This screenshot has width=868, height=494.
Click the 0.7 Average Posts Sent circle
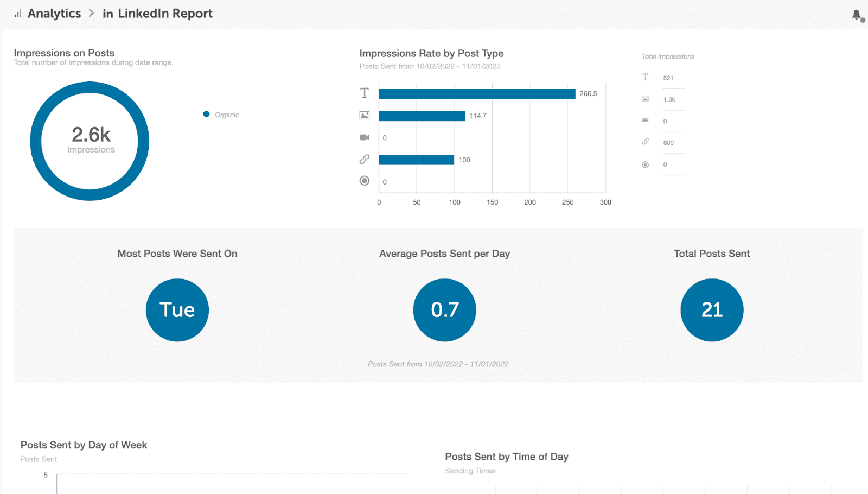coord(444,309)
